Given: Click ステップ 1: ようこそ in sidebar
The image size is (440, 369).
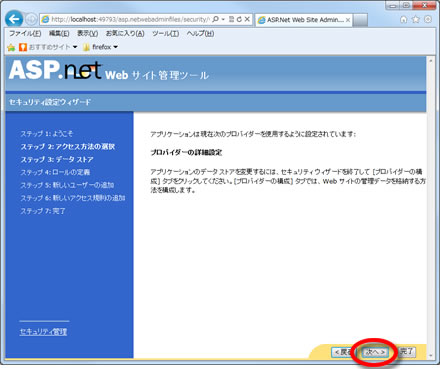Looking at the screenshot, I should (x=46, y=134).
